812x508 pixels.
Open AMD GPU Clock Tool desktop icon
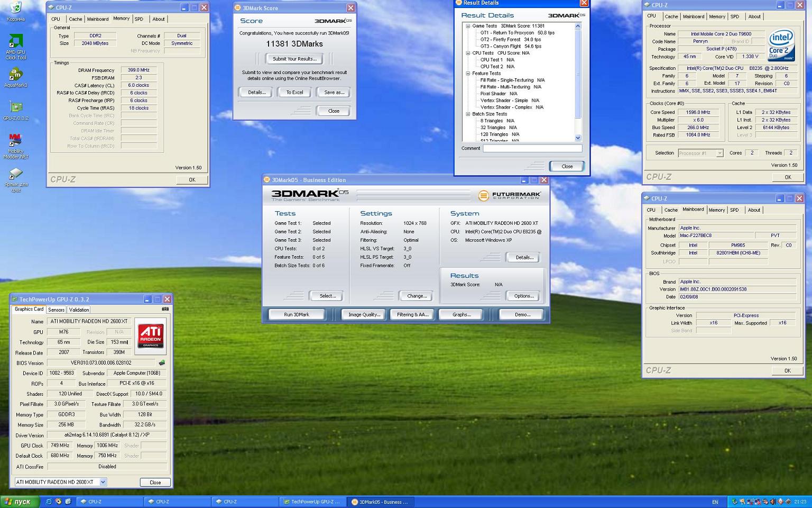pyautogui.click(x=15, y=46)
